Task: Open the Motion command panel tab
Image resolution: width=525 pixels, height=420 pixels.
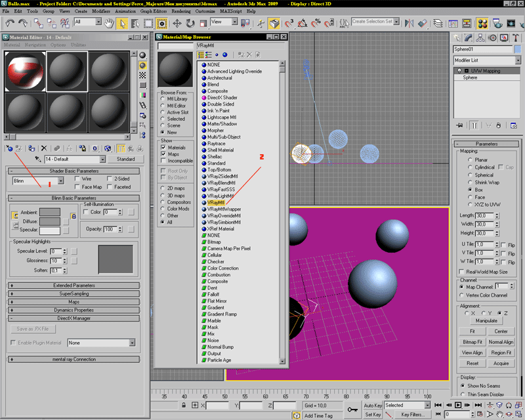Action: click(492, 38)
